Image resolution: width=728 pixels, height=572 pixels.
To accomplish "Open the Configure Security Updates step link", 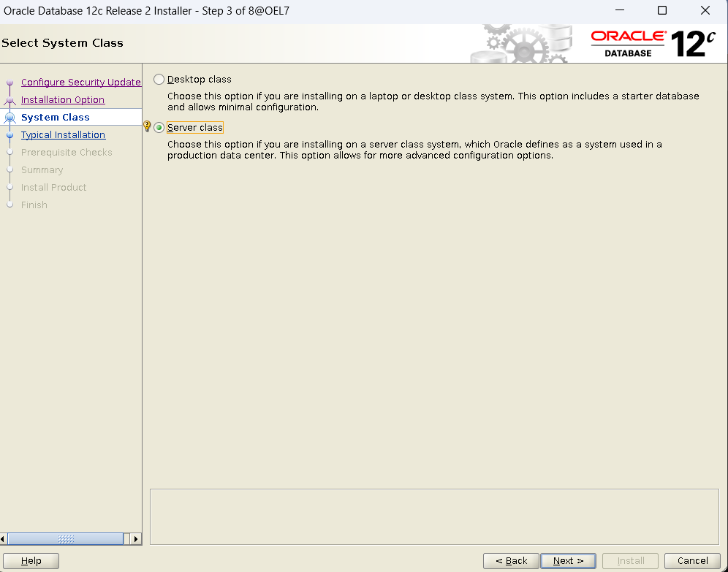I will [x=81, y=82].
